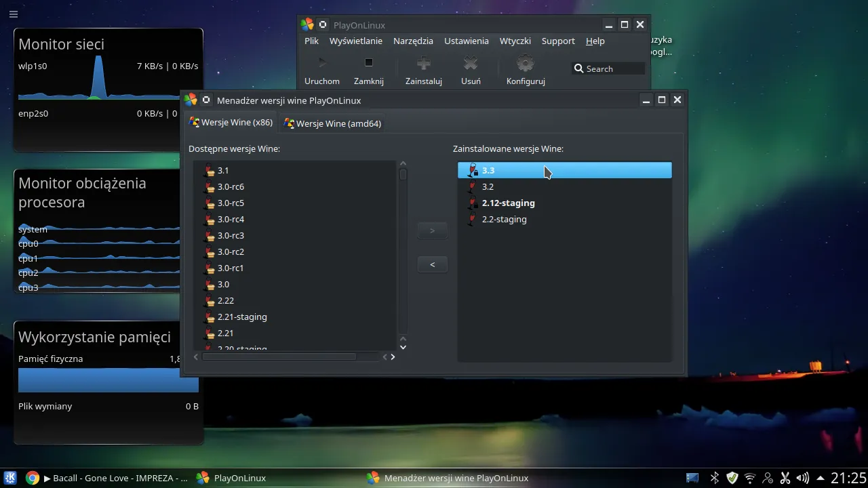Select the 3.0-rc3 Wine version
Viewport: 868px width, 488px height.
click(x=294, y=235)
